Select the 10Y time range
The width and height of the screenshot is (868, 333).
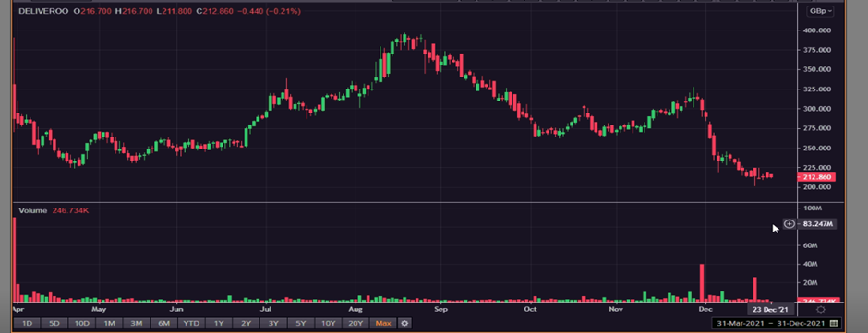pos(328,323)
